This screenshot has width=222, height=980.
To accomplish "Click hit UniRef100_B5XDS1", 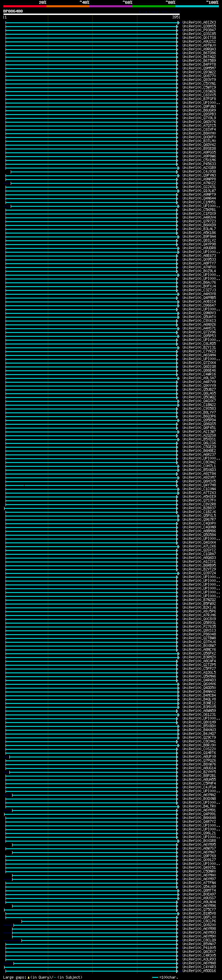I will (x=199, y=439).
